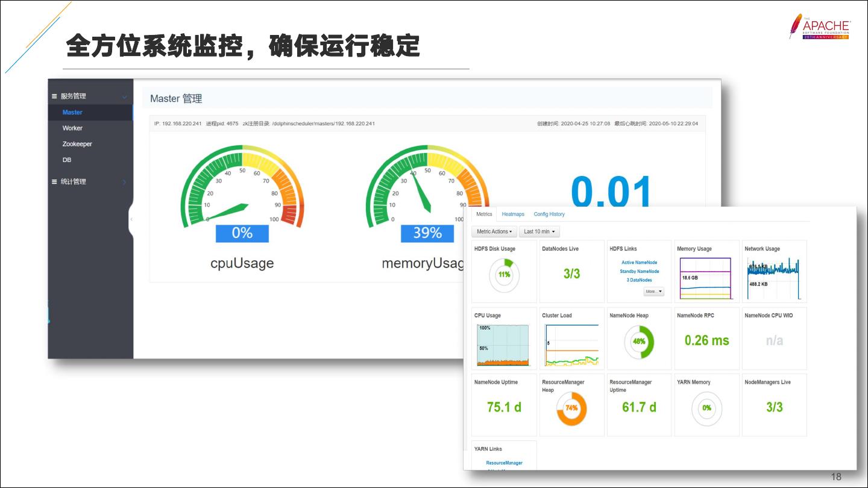Select Worker in the sidebar
Viewport: 868px width, 488px height.
(72, 128)
